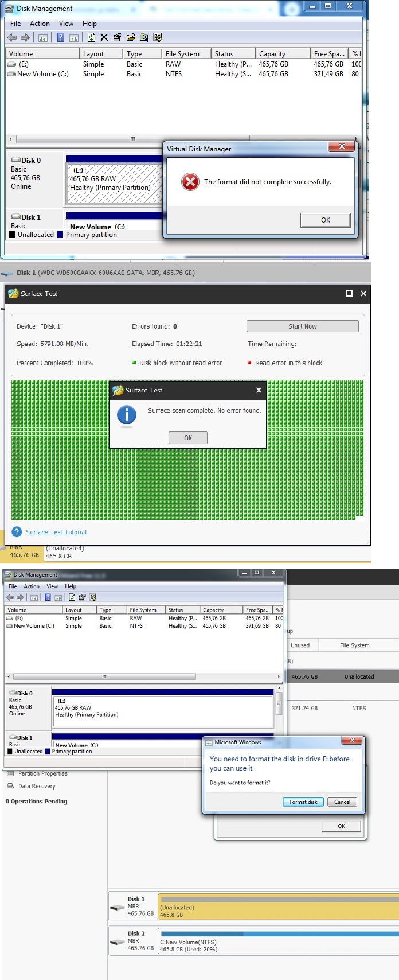Click the Disk 2 drive icon in the disk map
This screenshot has height=980, width=399.
tap(118, 942)
